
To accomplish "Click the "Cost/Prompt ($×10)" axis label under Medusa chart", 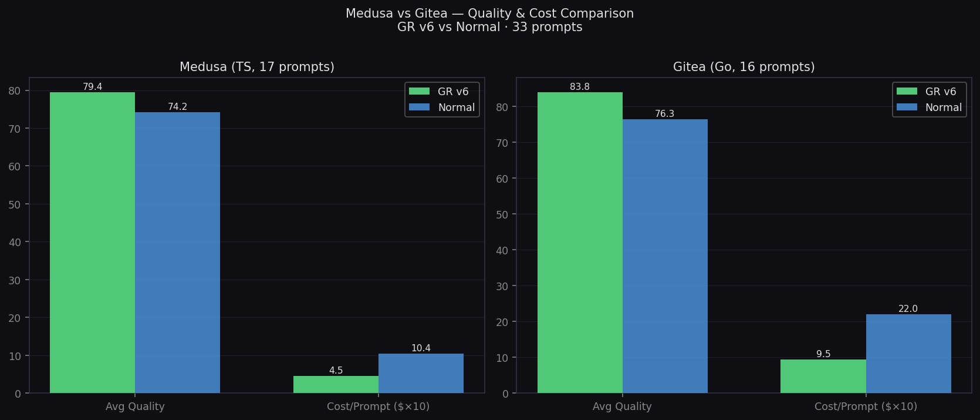I will click(378, 406).
